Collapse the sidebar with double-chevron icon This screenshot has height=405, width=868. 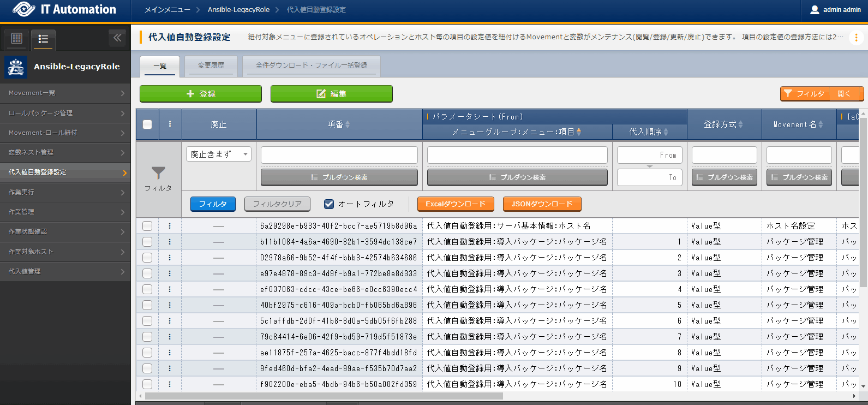coord(117,38)
